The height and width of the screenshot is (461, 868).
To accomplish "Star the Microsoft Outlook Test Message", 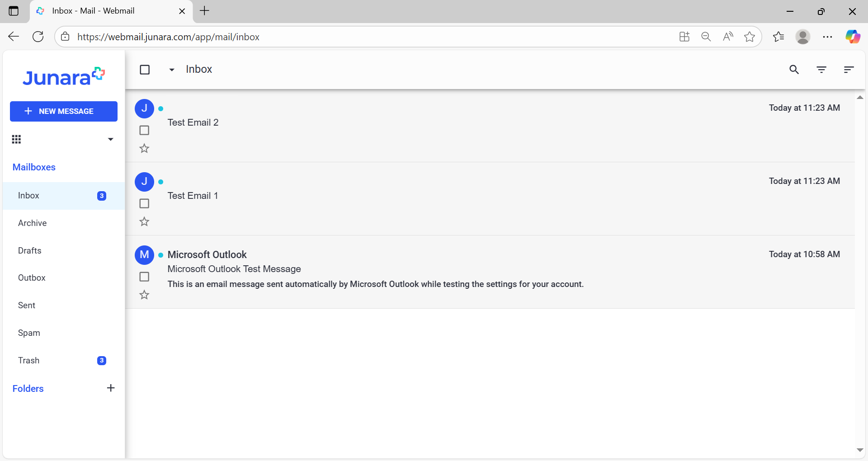I will [144, 295].
